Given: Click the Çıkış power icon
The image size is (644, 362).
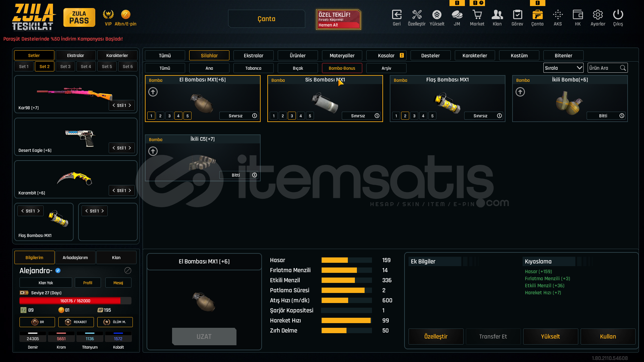Looking at the screenshot, I should tap(618, 15).
